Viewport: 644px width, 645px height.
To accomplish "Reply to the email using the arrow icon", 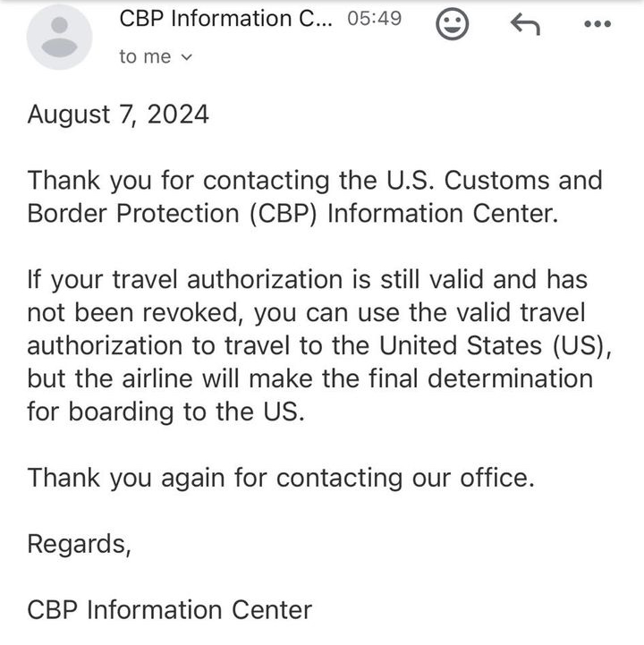I will click(525, 24).
